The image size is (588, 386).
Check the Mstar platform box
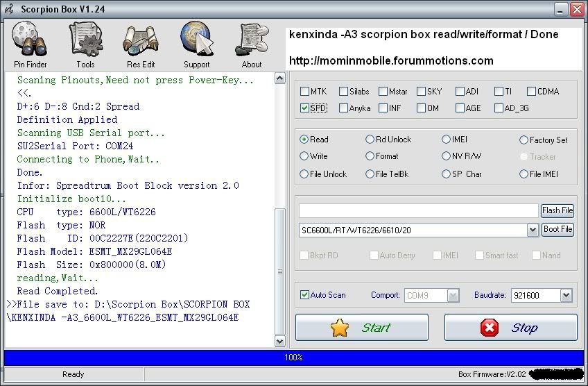[x=383, y=92]
